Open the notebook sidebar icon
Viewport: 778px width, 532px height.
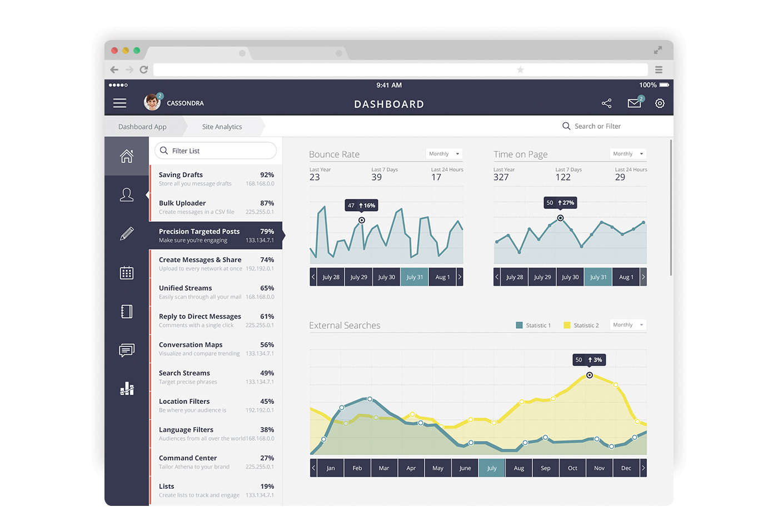coord(127,312)
